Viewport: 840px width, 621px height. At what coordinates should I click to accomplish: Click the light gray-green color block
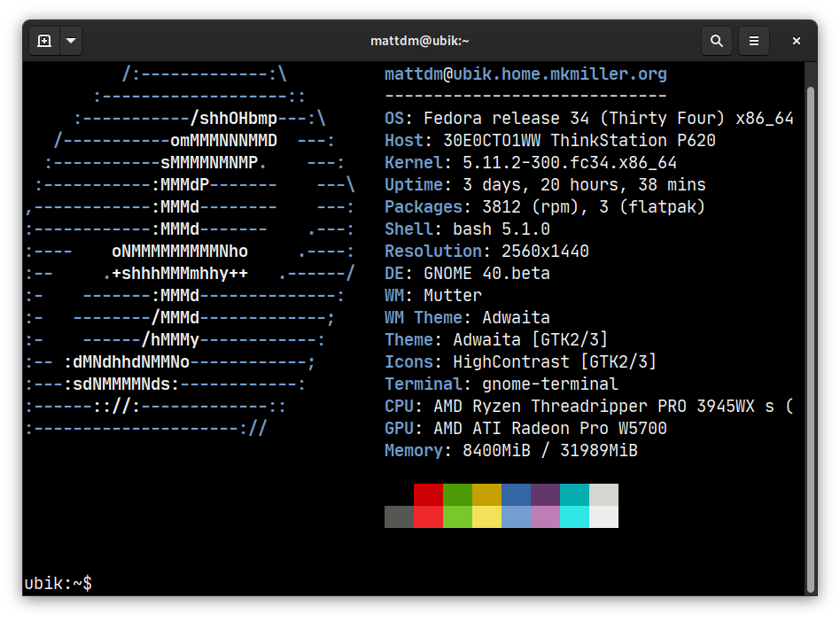(x=603, y=494)
